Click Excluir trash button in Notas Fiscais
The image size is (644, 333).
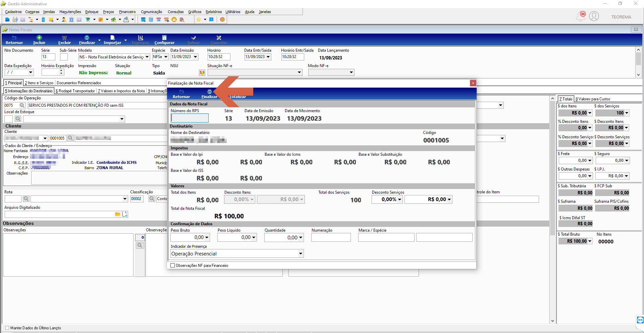point(64,40)
